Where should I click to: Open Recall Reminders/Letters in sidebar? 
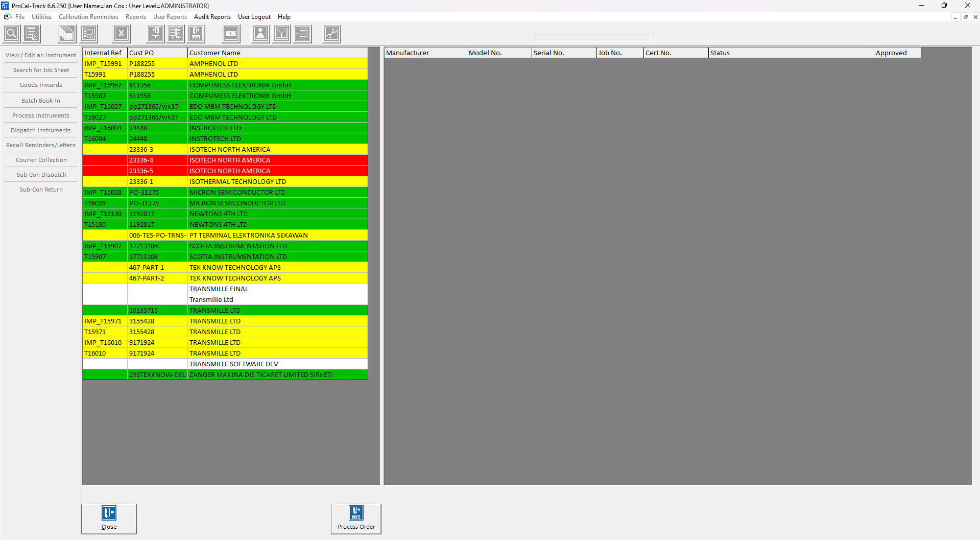tap(41, 145)
